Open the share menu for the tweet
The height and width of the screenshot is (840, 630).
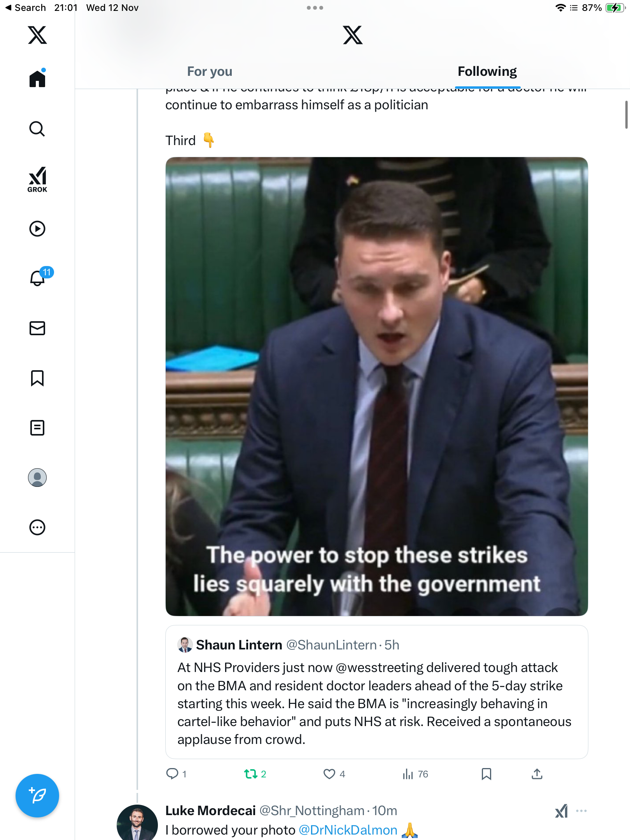[x=537, y=774]
